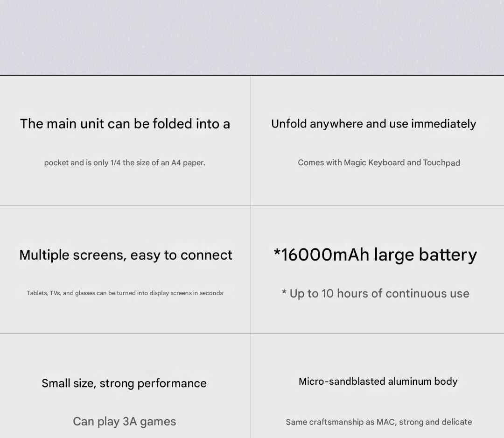504x438 pixels.
Task: Click the Magic Keyboard and Touchpad line
Action: tap(378, 162)
